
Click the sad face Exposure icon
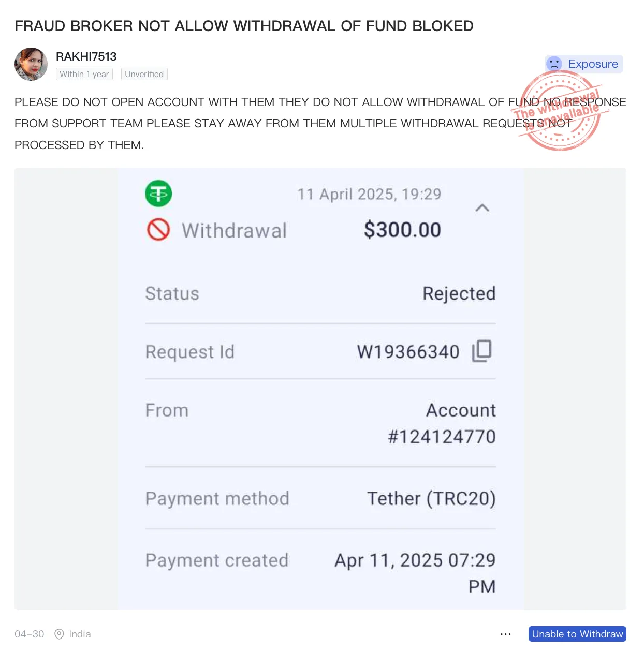[554, 64]
